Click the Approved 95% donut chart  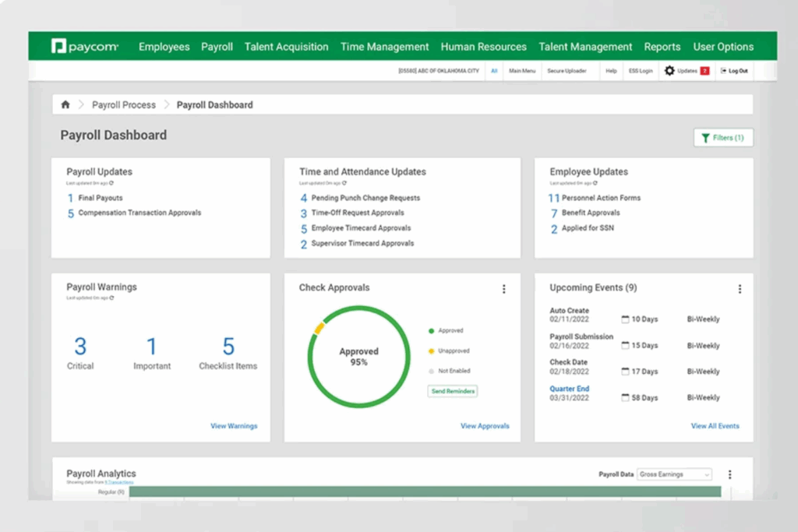[x=358, y=357]
